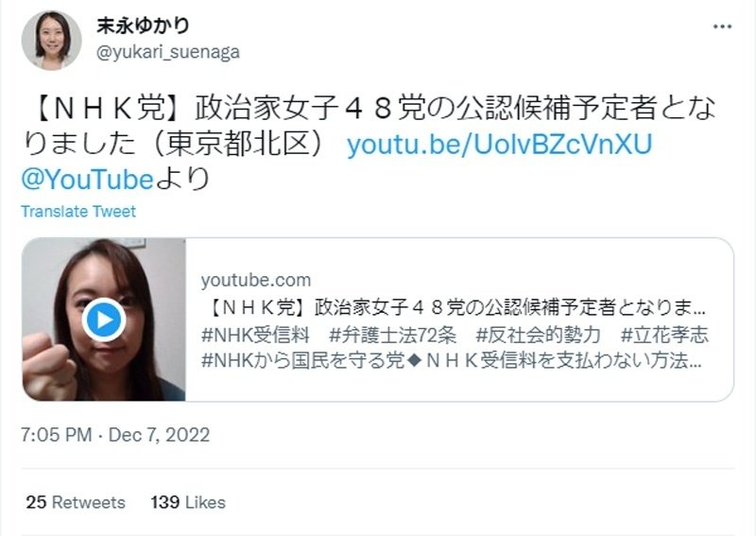Open the tweet timestamp 7:05 PM
Screen dimensions: 756x536
coord(56,435)
